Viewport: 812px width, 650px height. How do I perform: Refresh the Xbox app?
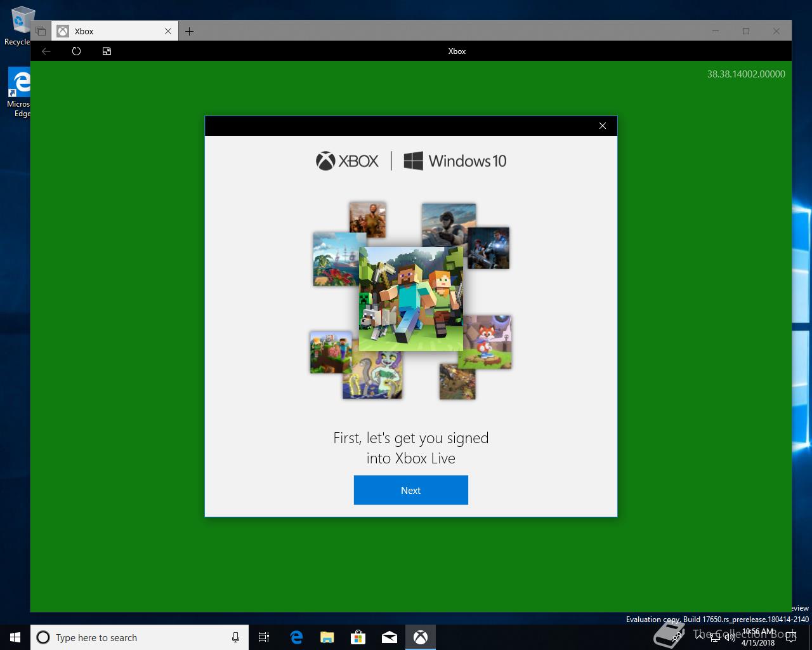(76, 51)
